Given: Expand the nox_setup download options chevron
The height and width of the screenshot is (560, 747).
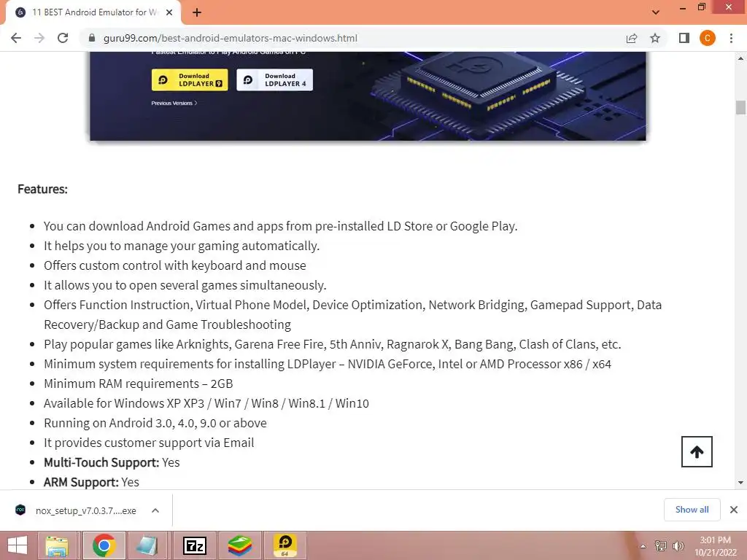Looking at the screenshot, I should click(x=155, y=510).
